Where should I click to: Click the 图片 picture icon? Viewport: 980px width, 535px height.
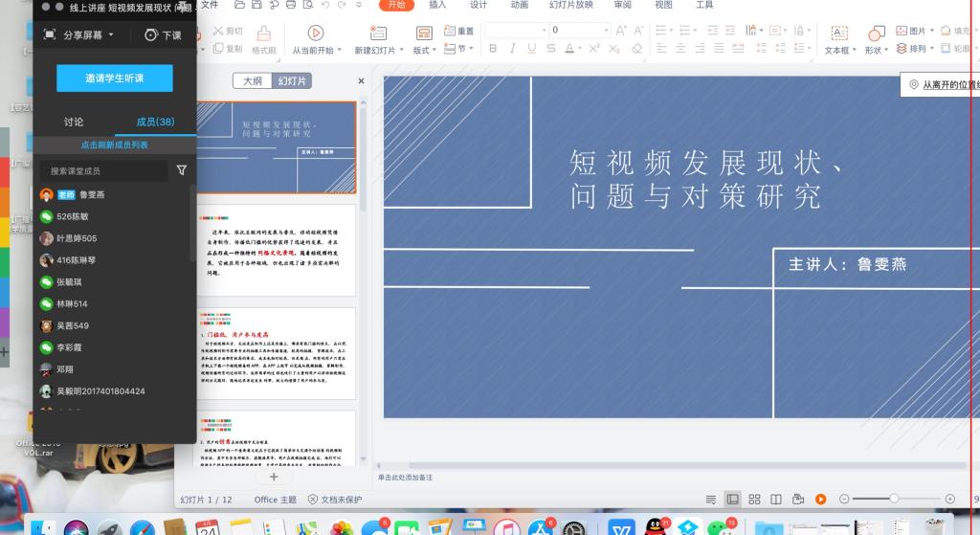coord(902,30)
